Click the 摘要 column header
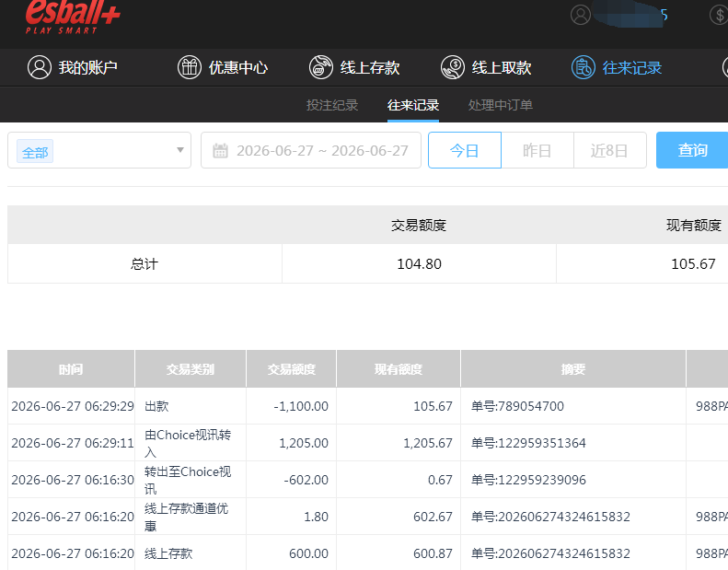The height and width of the screenshot is (570, 728). pos(573,369)
